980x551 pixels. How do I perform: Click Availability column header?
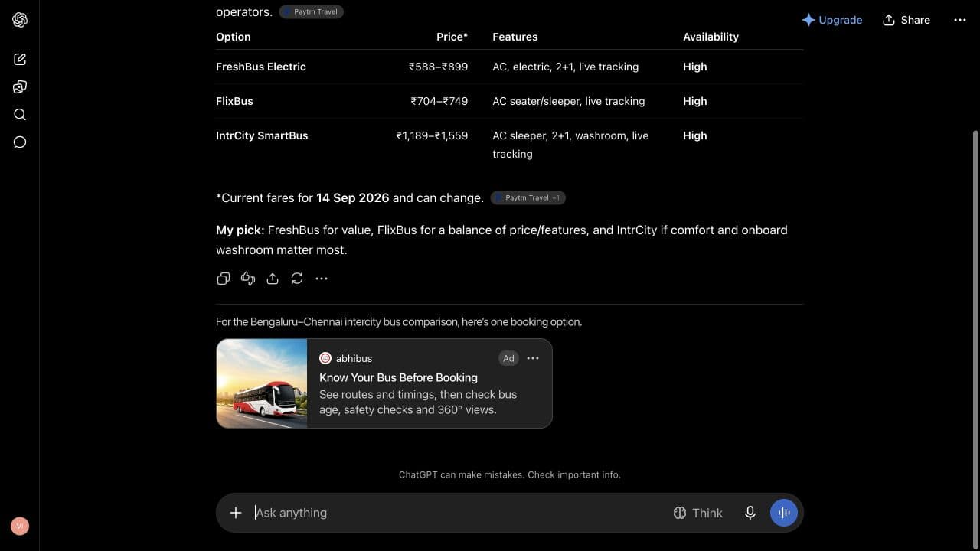click(710, 37)
